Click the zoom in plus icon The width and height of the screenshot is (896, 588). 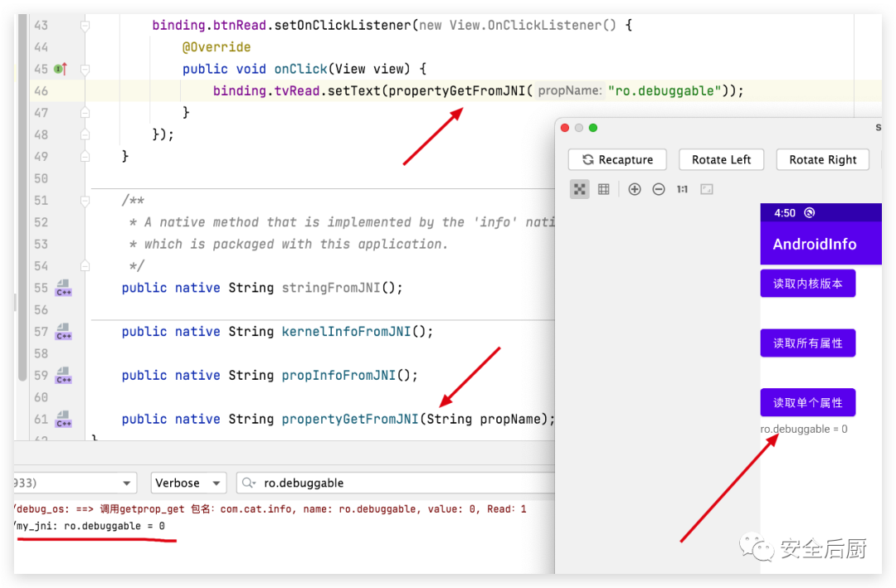point(635,189)
